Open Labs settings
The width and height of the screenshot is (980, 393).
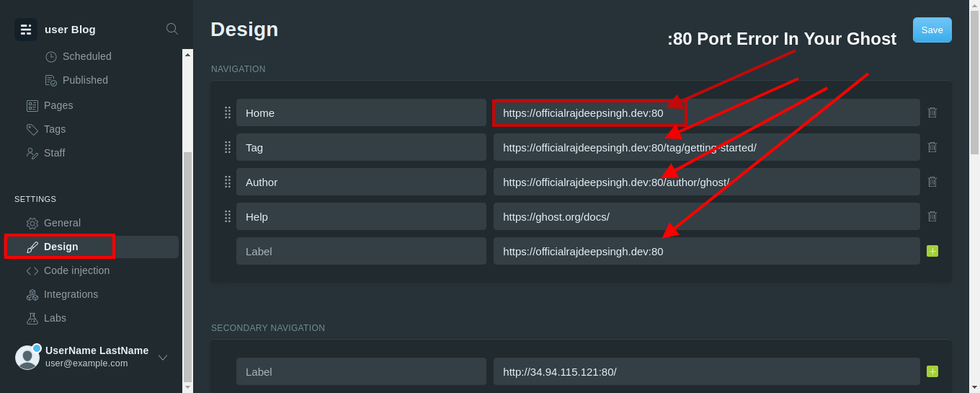pyautogui.click(x=55, y=318)
